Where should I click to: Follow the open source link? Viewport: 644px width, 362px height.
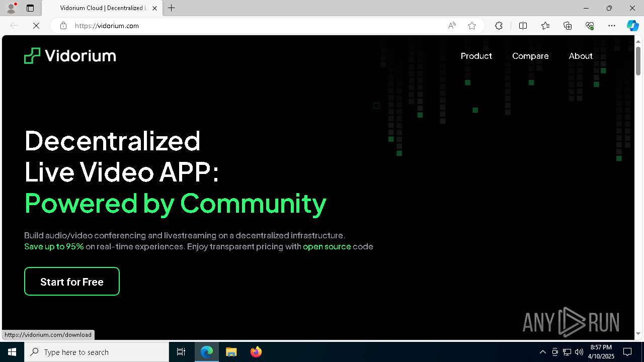327,246
